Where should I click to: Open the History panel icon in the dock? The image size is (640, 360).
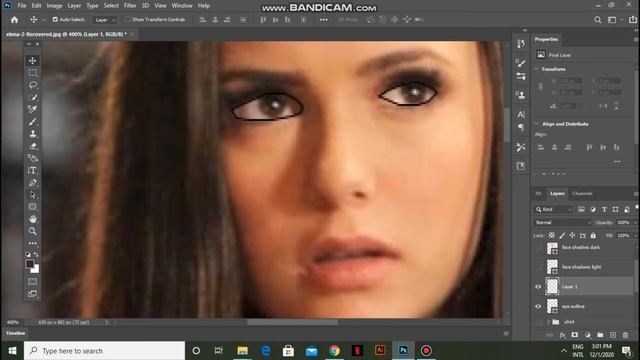coord(521,44)
